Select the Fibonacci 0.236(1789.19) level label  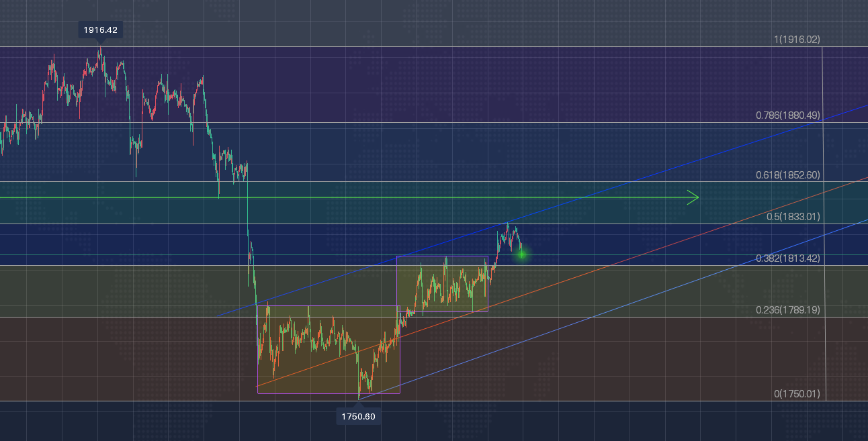[788, 310]
